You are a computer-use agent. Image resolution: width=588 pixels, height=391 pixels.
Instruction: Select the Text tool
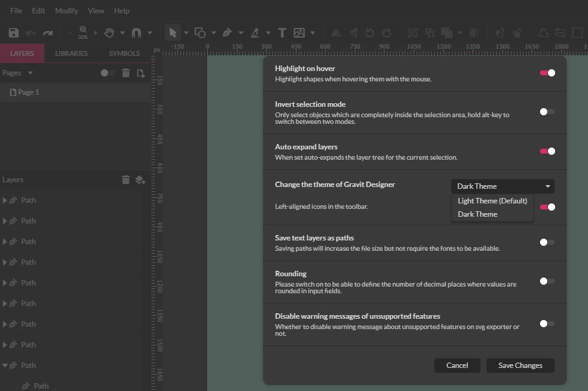[281, 32]
